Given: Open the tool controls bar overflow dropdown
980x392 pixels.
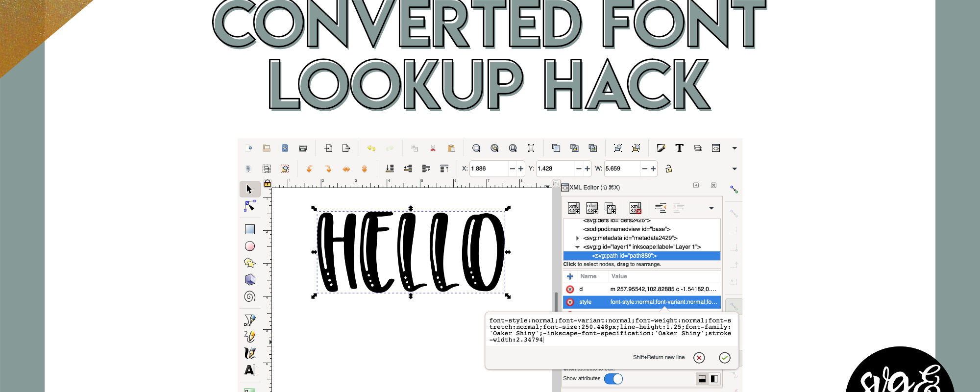Looking at the screenshot, I should [735, 169].
